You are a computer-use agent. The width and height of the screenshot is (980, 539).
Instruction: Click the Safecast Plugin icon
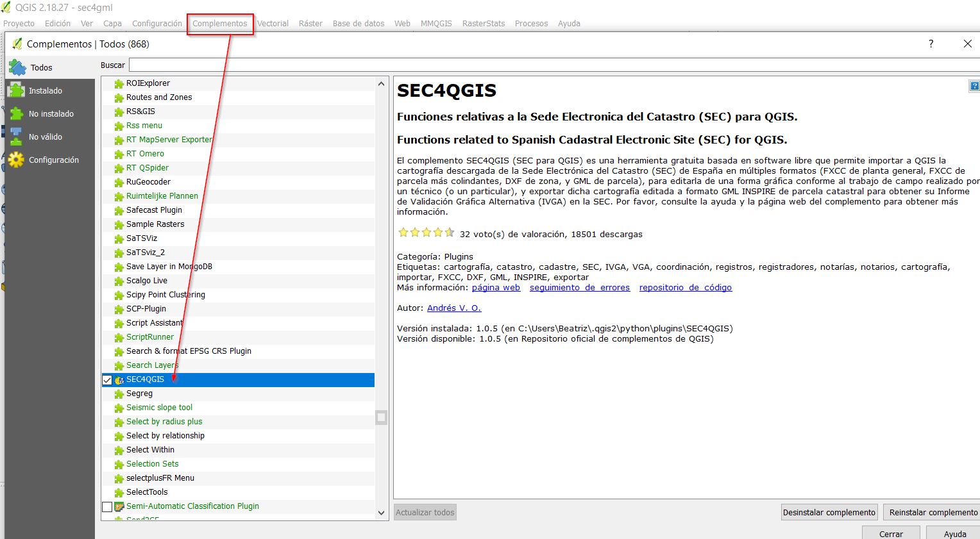click(119, 210)
